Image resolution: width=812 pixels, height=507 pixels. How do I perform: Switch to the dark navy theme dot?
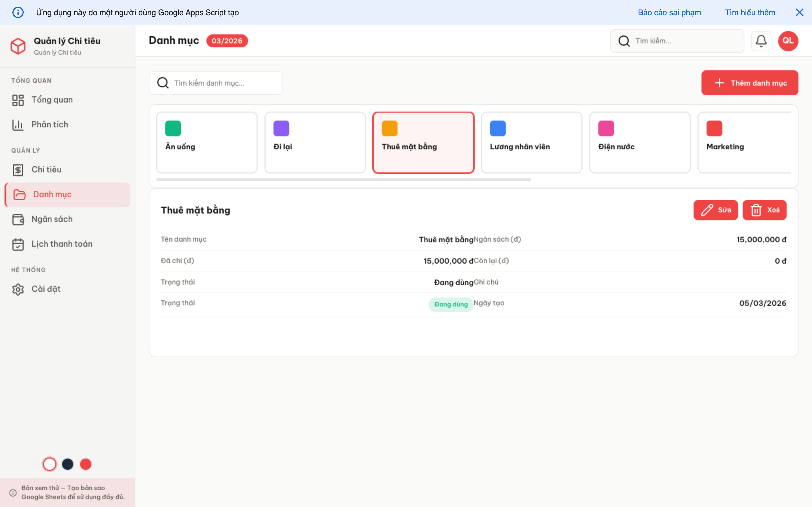pyautogui.click(x=68, y=464)
